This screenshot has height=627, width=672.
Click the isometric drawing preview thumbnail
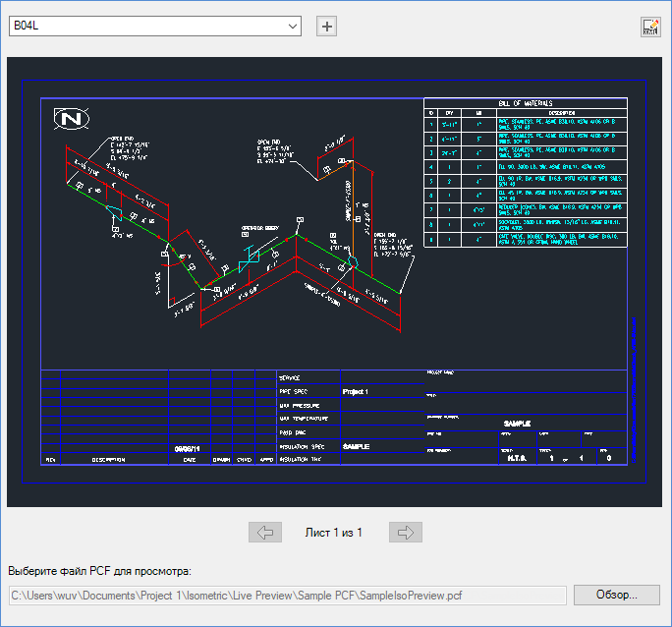coord(334,282)
